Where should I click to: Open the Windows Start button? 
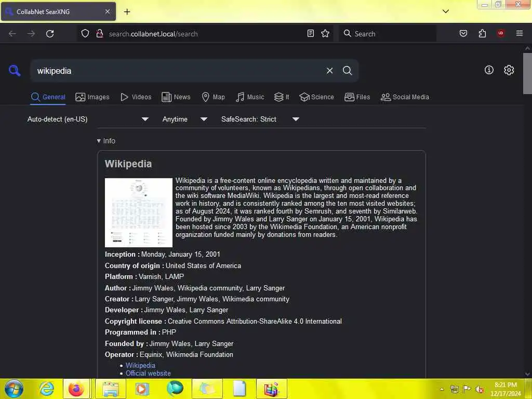(14, 389)
